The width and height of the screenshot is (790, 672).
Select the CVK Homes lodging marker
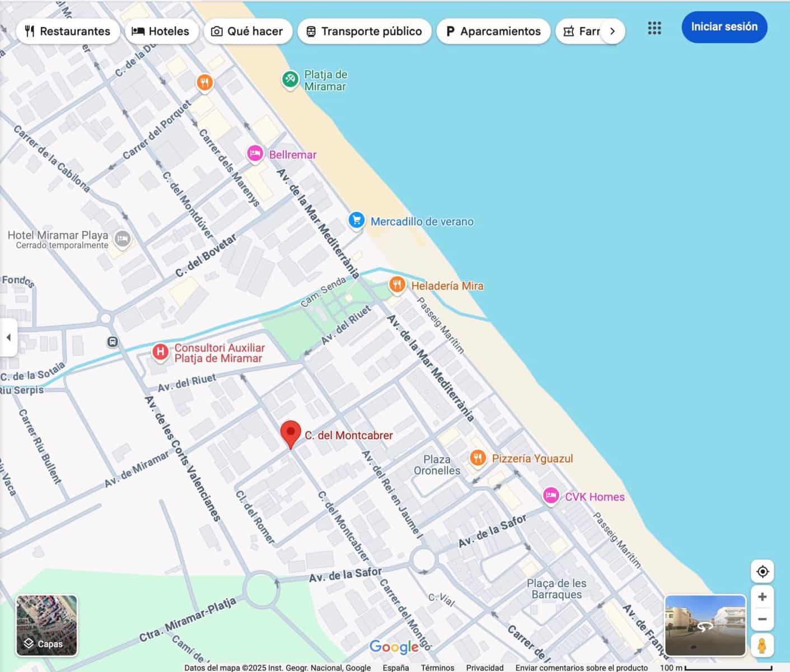click(x=551, y=496)
